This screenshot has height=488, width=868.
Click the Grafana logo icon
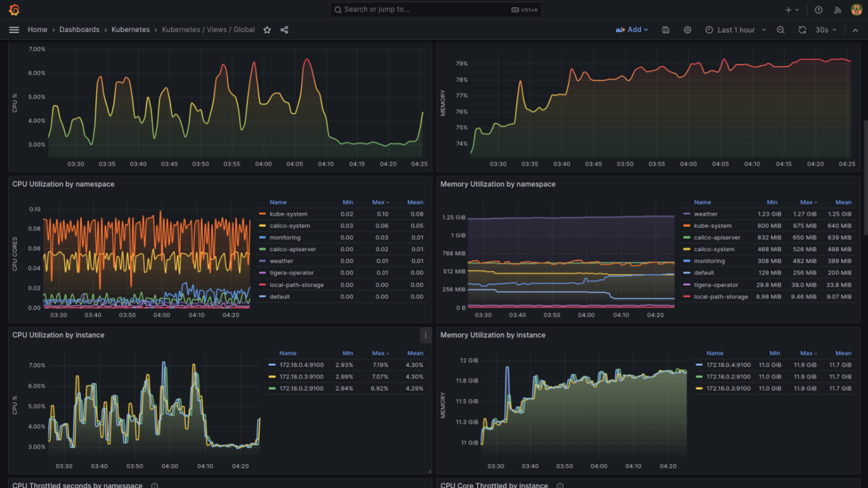click(x=14, y=9)
